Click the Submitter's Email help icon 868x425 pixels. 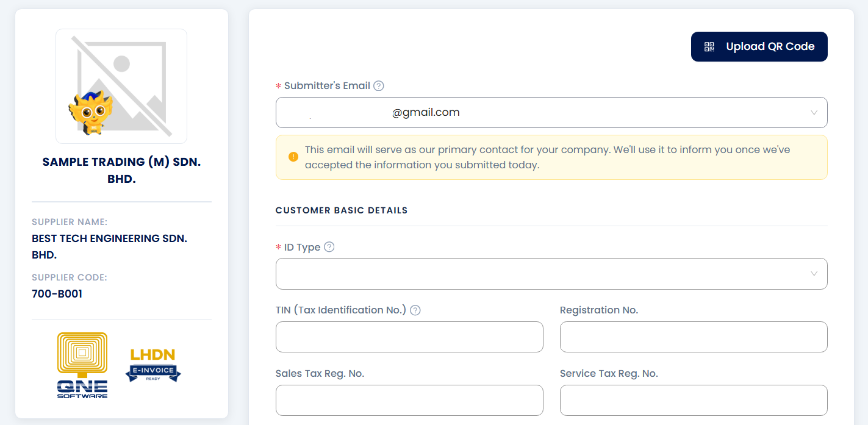[x=379, y=86]
